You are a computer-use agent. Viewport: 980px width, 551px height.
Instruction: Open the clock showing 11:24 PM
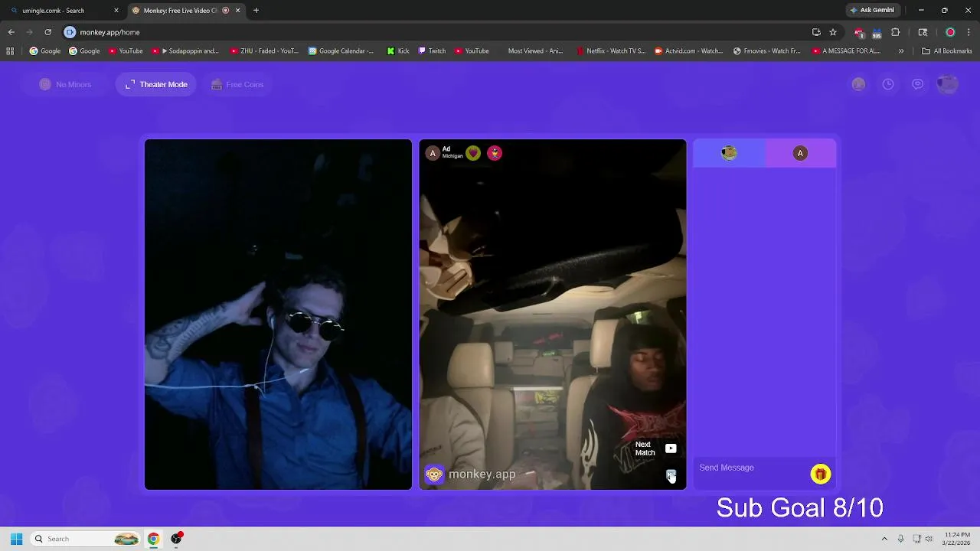[956, 539]
